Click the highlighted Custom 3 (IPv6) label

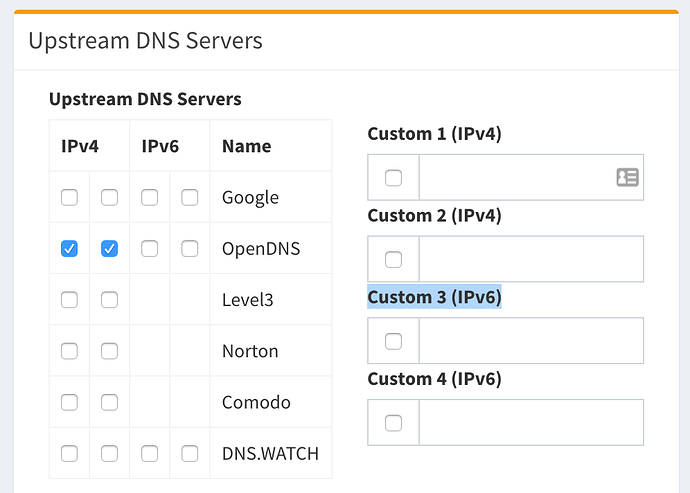434,297
